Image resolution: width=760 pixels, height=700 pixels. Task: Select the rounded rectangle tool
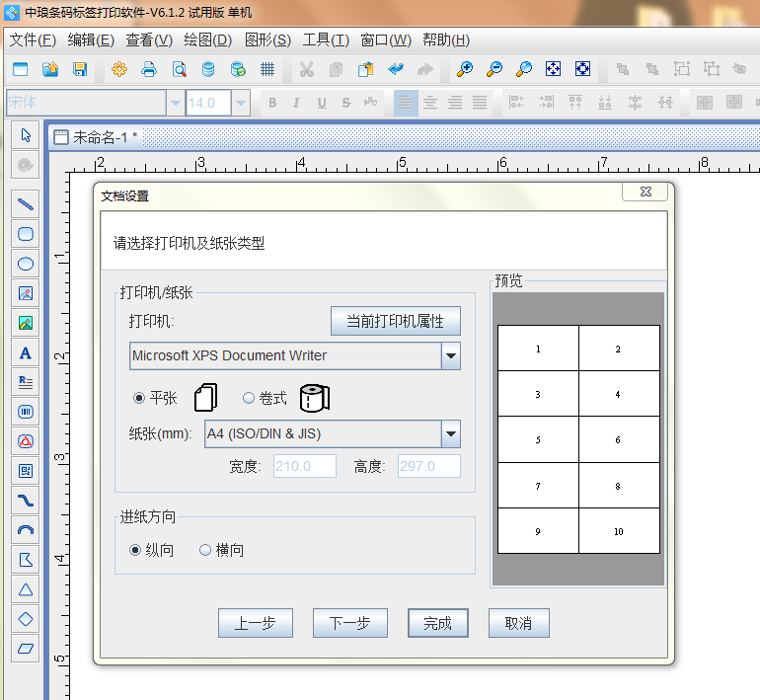(x=26, y=234)
